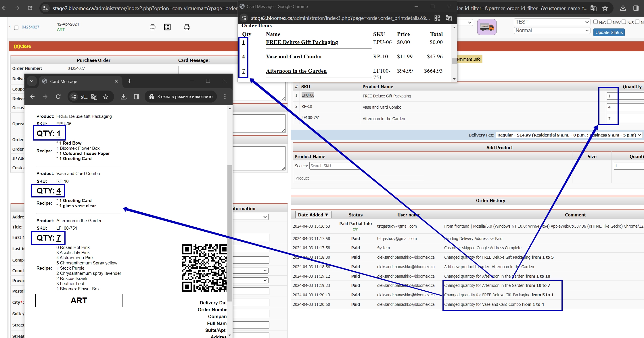This screenshot has height=338, width=644.
Task: Click the QR code image on card page
Action: pyautogui.click(x=204, y=268)
